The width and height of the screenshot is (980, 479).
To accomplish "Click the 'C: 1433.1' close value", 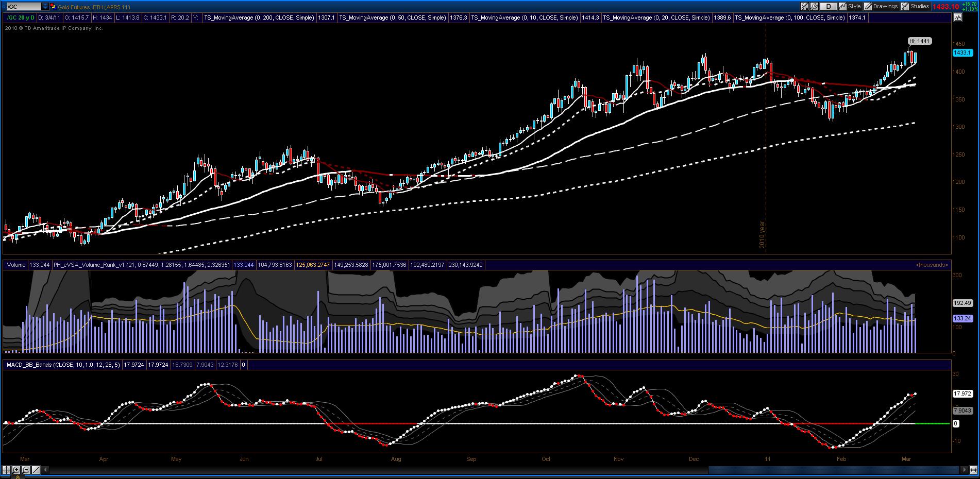I will (x=155, y=18).
